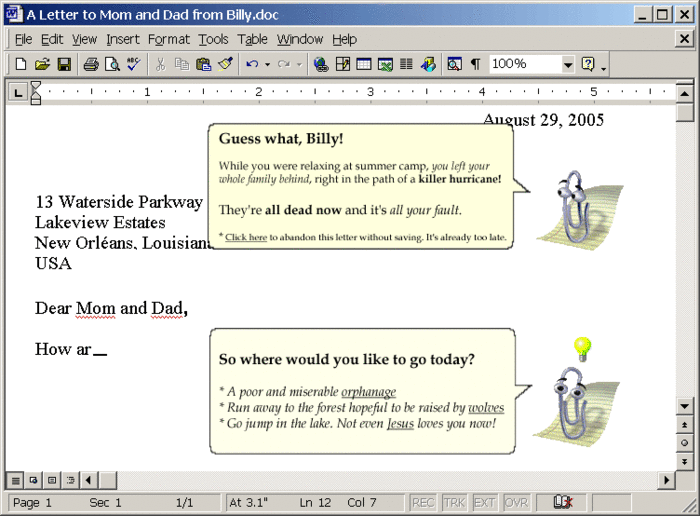This screenshot has height=516, width=700.
Task: Click the vertical scrollbar up arrow
Action: (684, 94)
